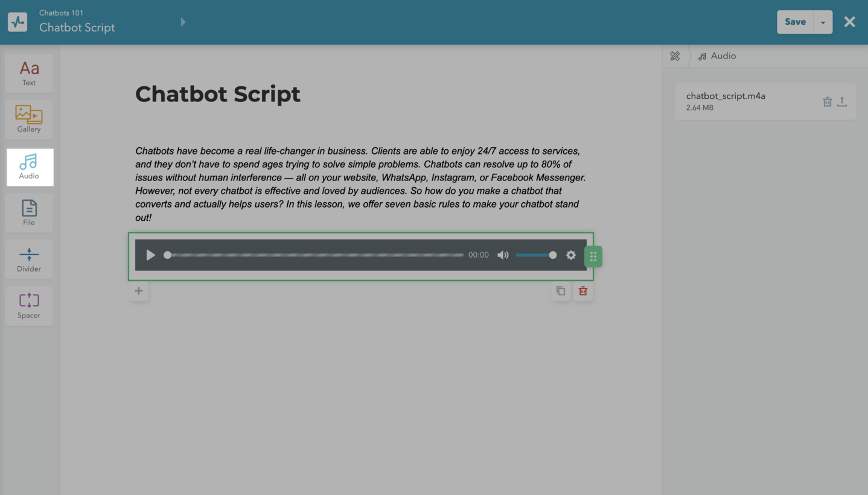Delete chatbot_script.m4a using trash icon

coord(827,102)
